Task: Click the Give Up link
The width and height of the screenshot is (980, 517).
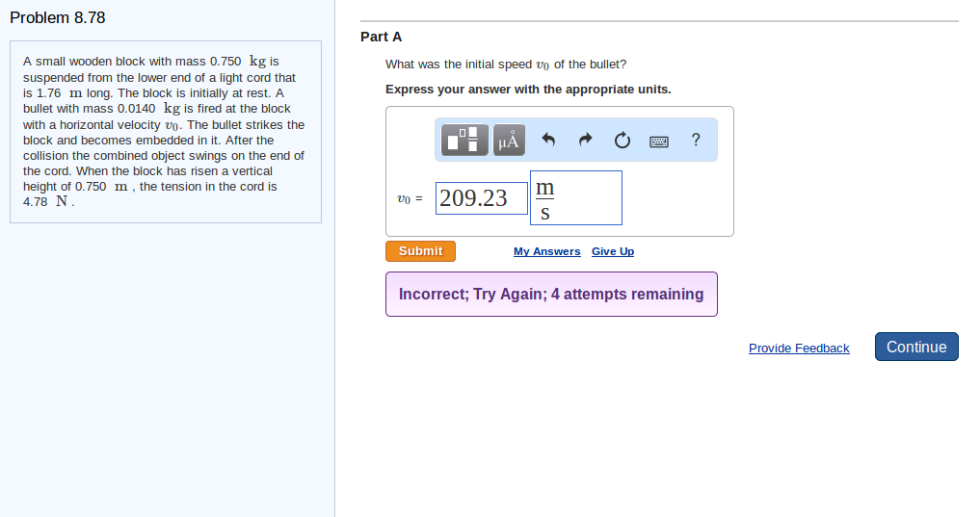Action: (x=613, y=251)
